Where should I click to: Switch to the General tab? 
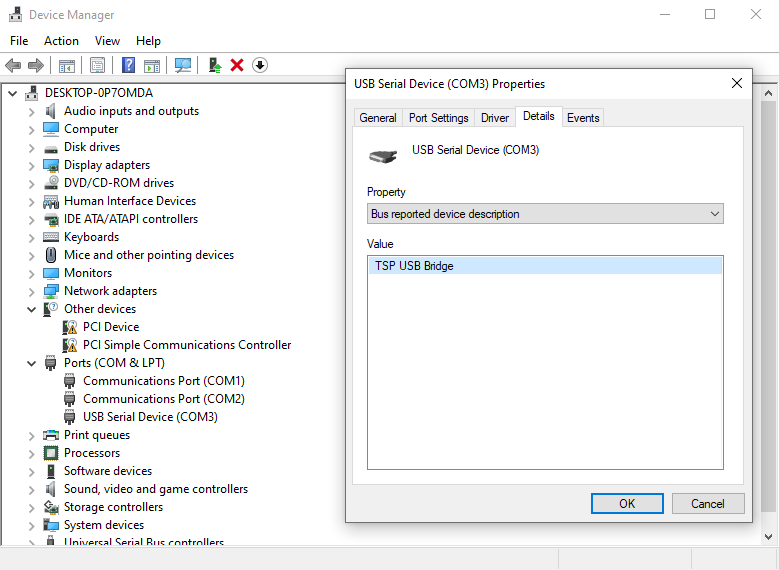click(x=378, y=118)
